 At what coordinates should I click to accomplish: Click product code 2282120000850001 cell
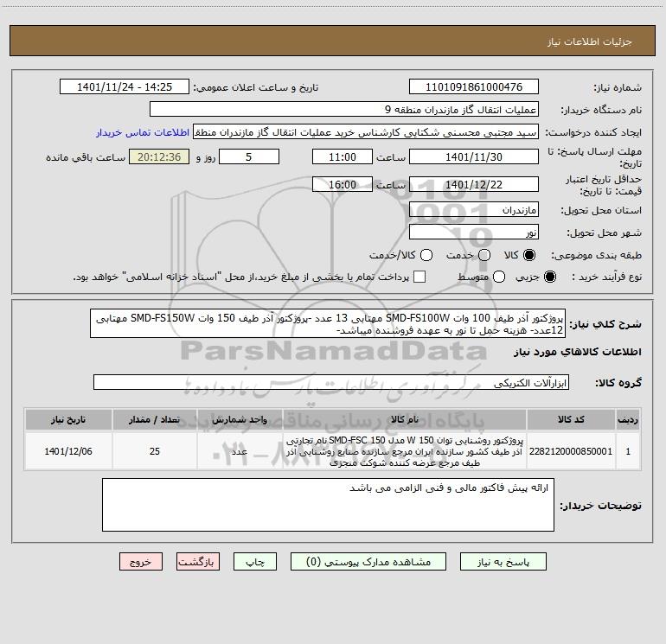click(x=571, y=451)
